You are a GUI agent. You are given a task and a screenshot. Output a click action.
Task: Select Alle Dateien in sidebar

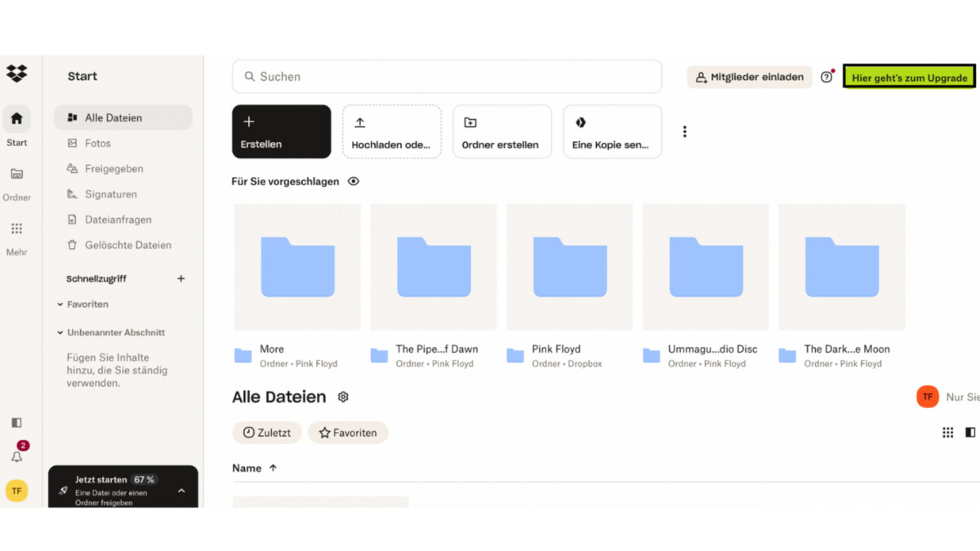tap(123, 118)
